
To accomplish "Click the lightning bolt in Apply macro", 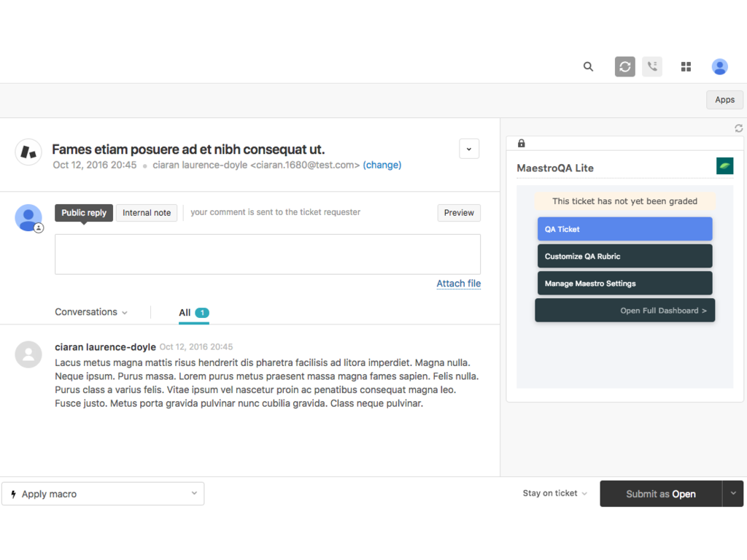I will [13, 494].
